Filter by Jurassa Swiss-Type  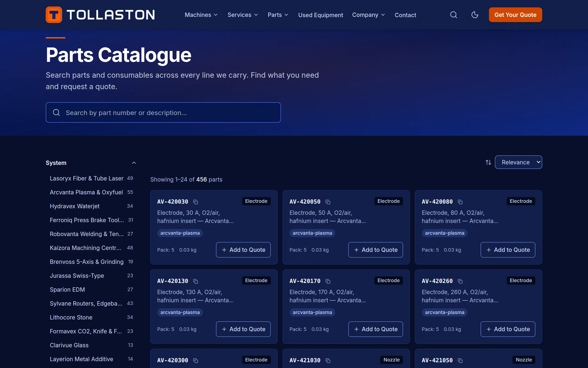pyautogui.click(x=91, y=276)
